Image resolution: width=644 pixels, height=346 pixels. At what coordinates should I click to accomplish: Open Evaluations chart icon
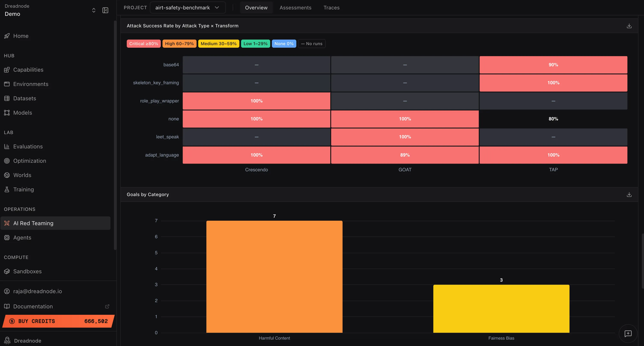[x=7, y=146]
